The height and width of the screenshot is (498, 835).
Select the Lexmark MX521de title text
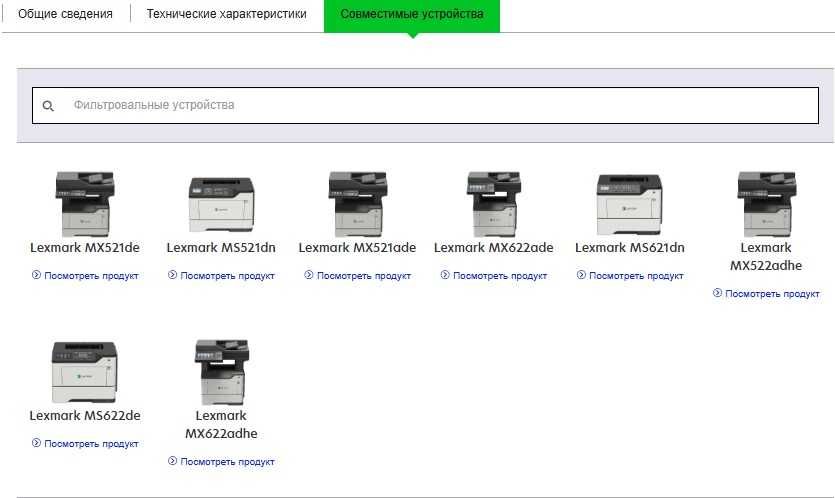(x=85, y=248)
